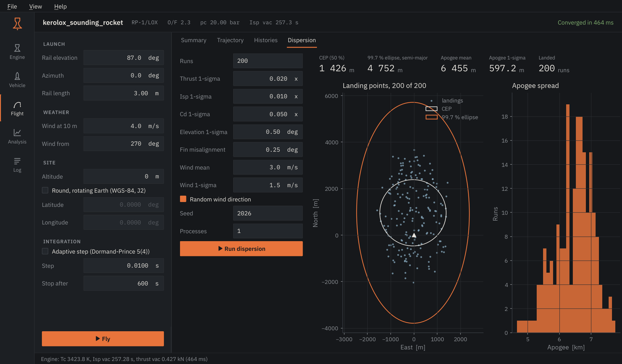Edit the integration Step field
Screen dimensions: 622x364
tap(124, 265)
